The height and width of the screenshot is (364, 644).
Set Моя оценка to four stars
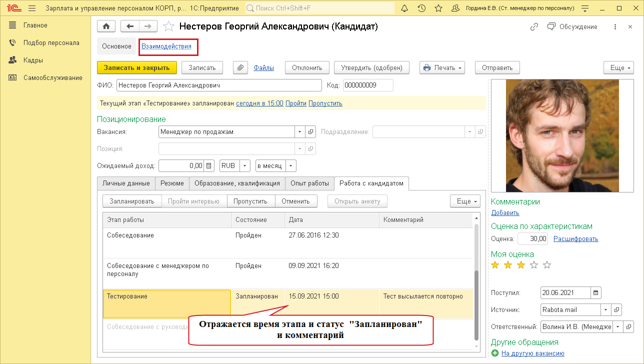(x=534, y=265)
